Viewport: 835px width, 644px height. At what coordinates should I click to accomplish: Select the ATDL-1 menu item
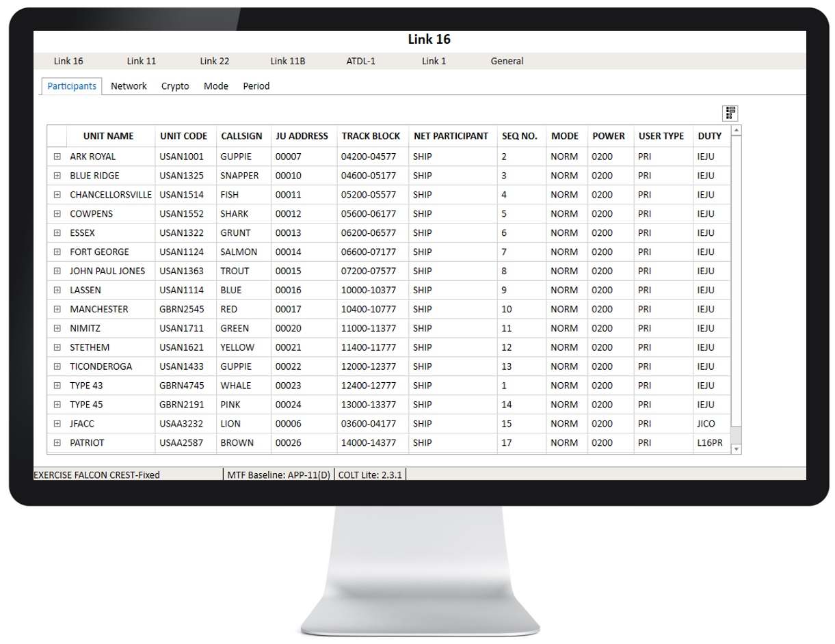point(360,61)
